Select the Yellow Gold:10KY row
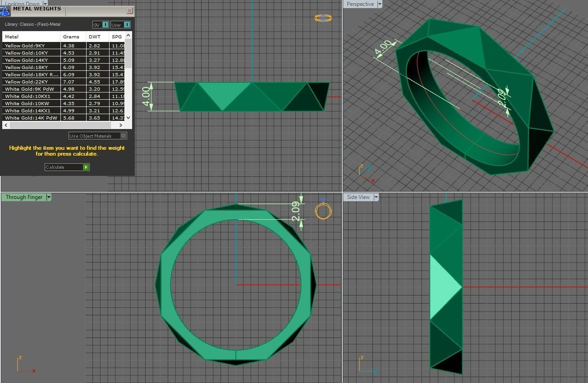 click(x=64, y=53)
